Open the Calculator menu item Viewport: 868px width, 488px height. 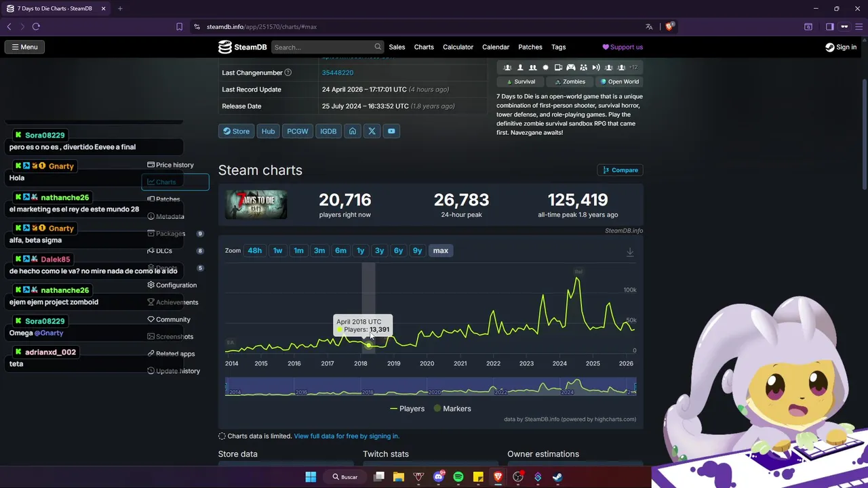tap(458, 47)
